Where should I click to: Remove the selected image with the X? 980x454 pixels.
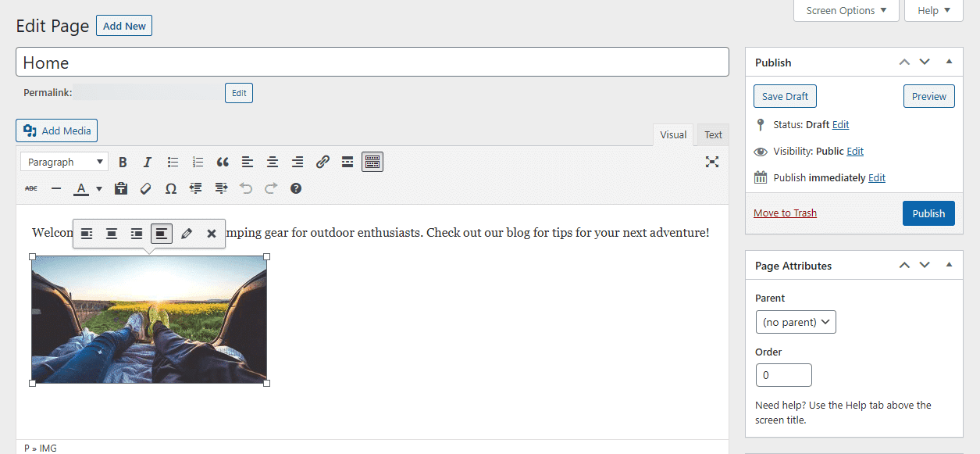[212, 234]
